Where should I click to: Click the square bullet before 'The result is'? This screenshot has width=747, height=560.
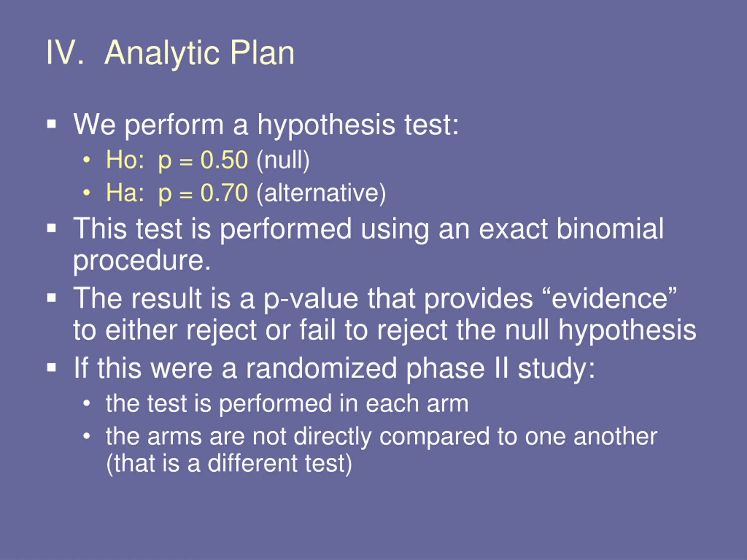[x=51, y=298]
